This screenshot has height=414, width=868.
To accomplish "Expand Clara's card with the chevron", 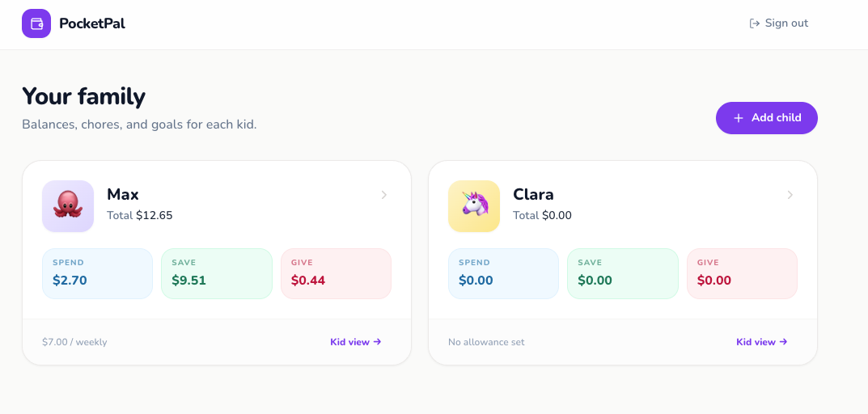I will pos(790,195).
